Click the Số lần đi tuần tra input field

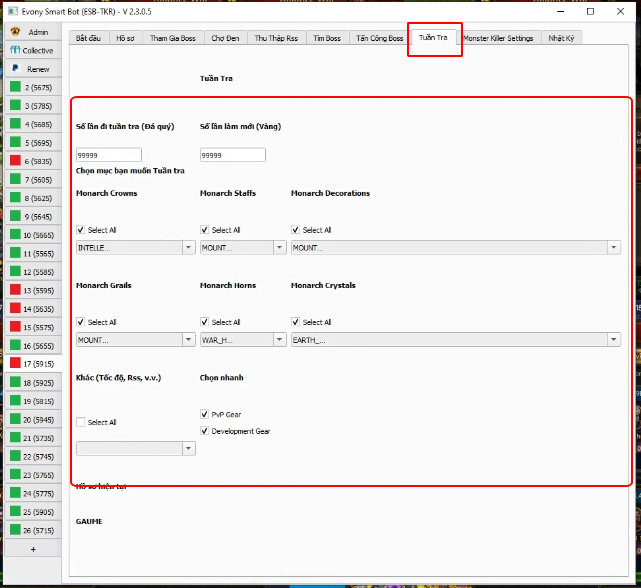[108, 156]
